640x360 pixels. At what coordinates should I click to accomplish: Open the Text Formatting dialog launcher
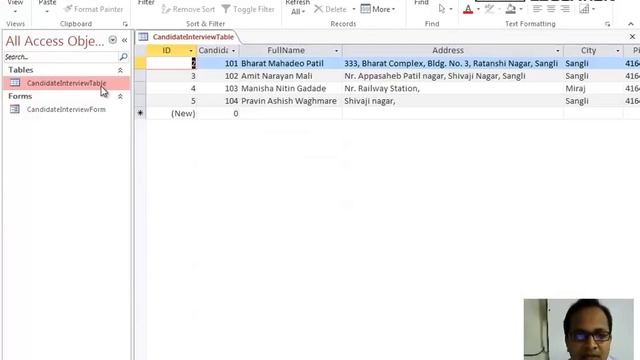coord(607,24)
